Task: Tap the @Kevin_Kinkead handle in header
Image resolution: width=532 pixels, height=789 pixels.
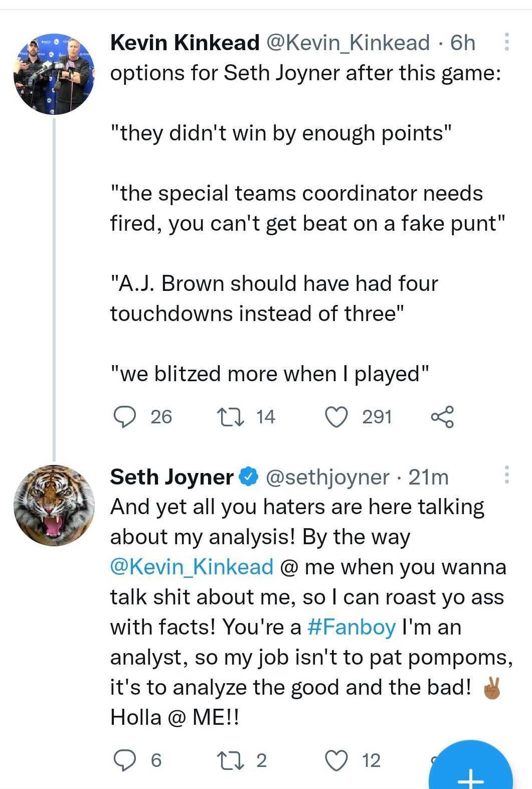Action: pos(347,43)
